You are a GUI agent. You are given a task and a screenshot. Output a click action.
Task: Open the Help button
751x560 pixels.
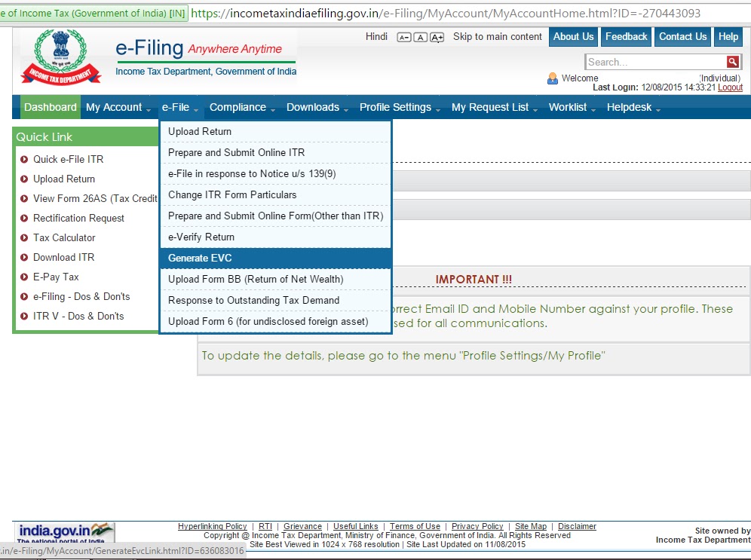pos(728,37)
